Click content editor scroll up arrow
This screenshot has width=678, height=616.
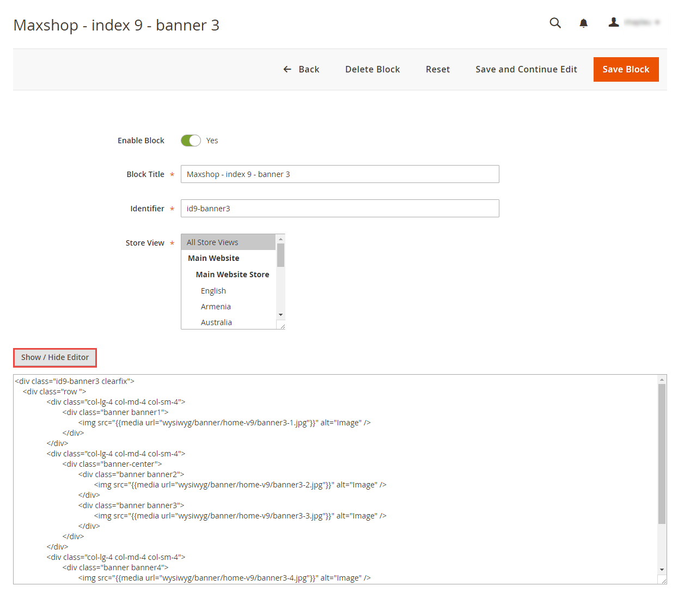tap(662, 379)
